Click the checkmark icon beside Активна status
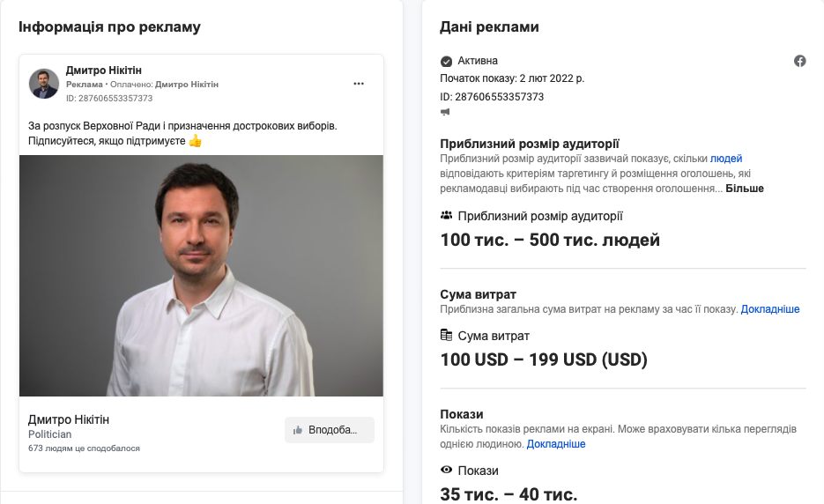The image size is (824, 504). pos(446,61)
